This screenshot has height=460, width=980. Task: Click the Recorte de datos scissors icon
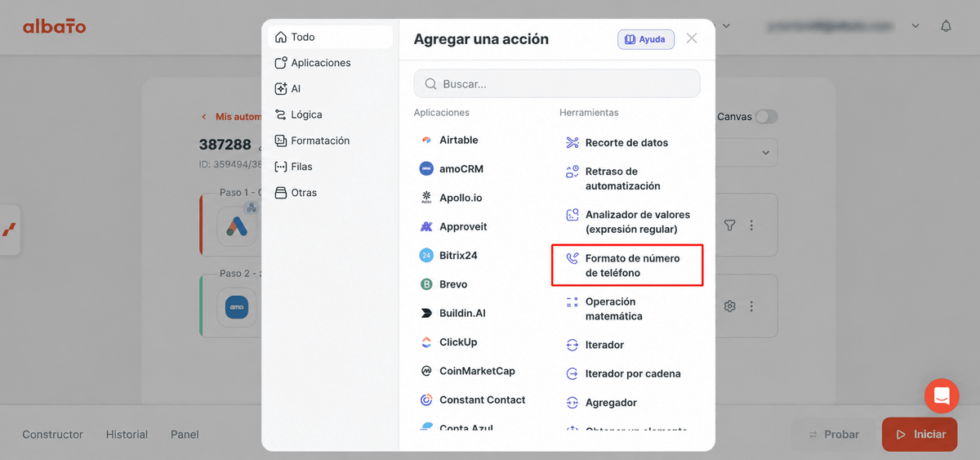tap(572, 143)
